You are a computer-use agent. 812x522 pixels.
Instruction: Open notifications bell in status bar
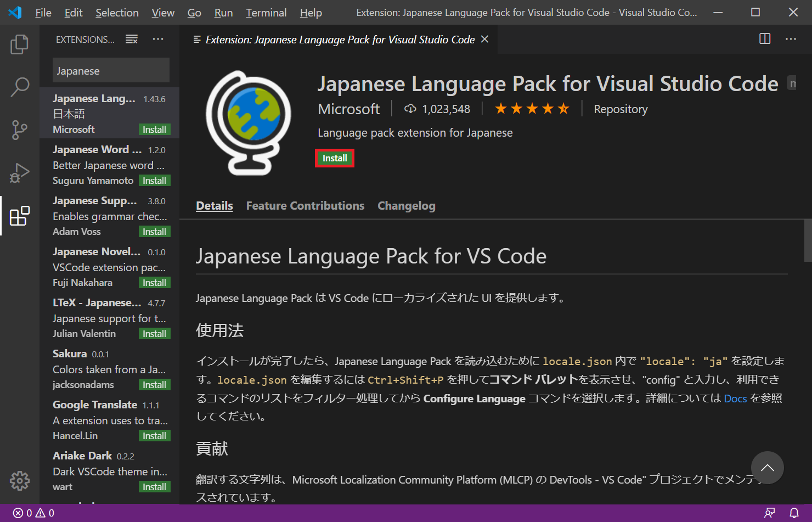coord(794,513)
